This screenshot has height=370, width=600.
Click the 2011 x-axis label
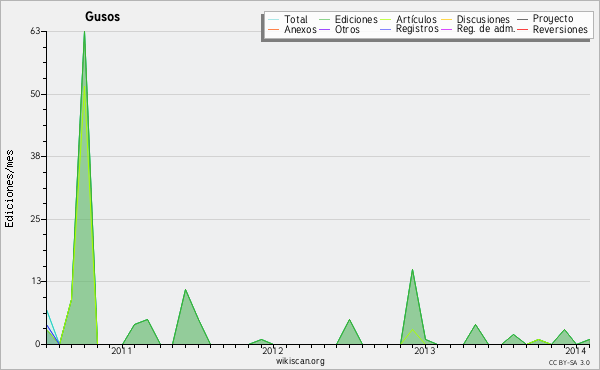click(x=121, y=350)
